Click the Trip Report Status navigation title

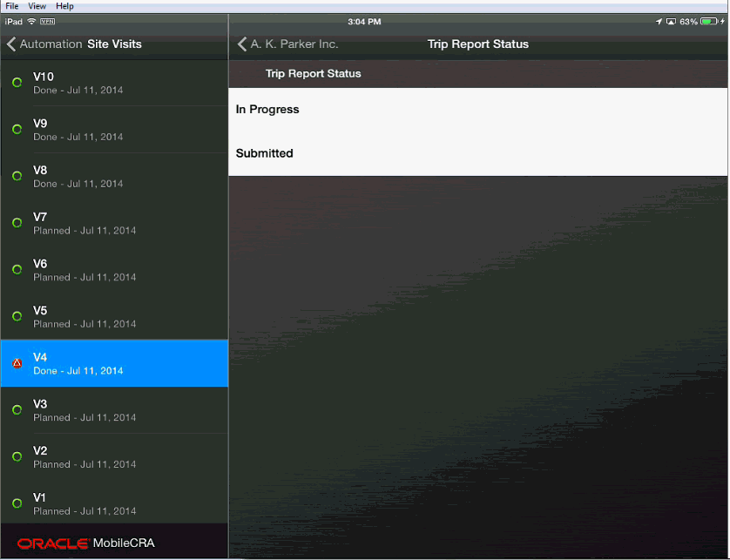coord(478,44)
